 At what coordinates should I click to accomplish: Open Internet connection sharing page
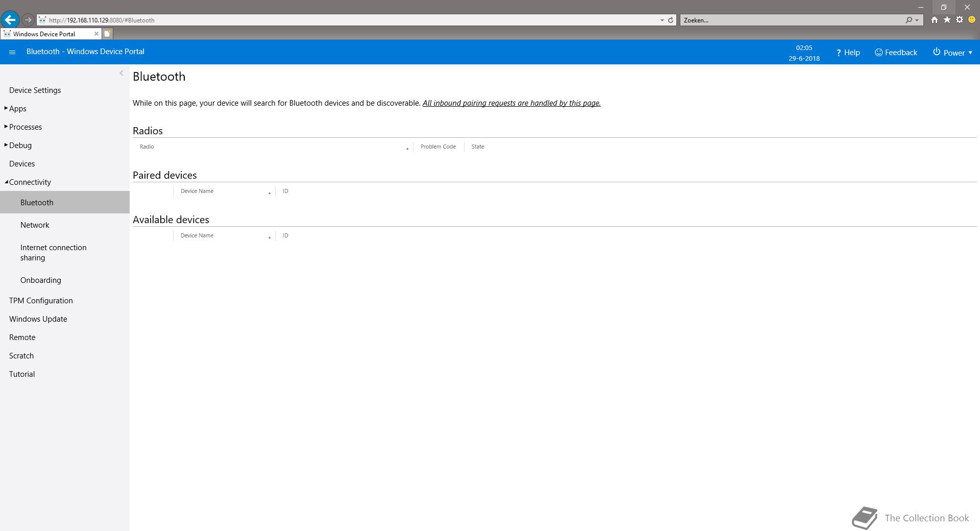pyautogui.click(x=54, y=253)
